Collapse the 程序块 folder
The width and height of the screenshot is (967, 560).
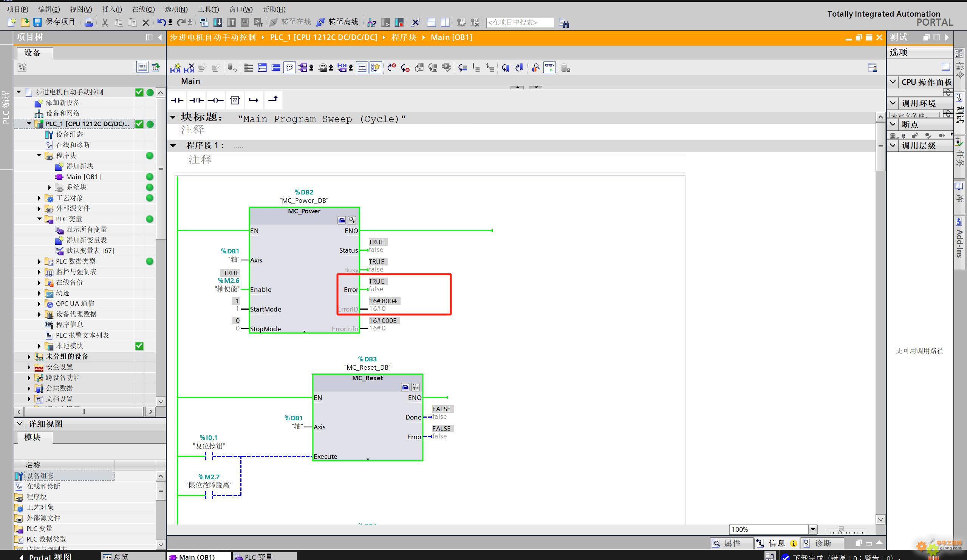pos(39,155)
